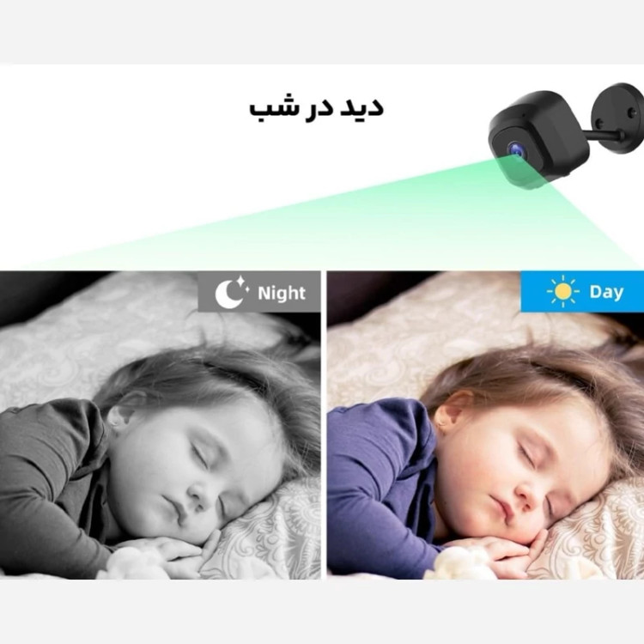Image resolution: width=644 pixels, height=644 pixels.
Task: Click the "Day" text
Action: click(606, 292)
